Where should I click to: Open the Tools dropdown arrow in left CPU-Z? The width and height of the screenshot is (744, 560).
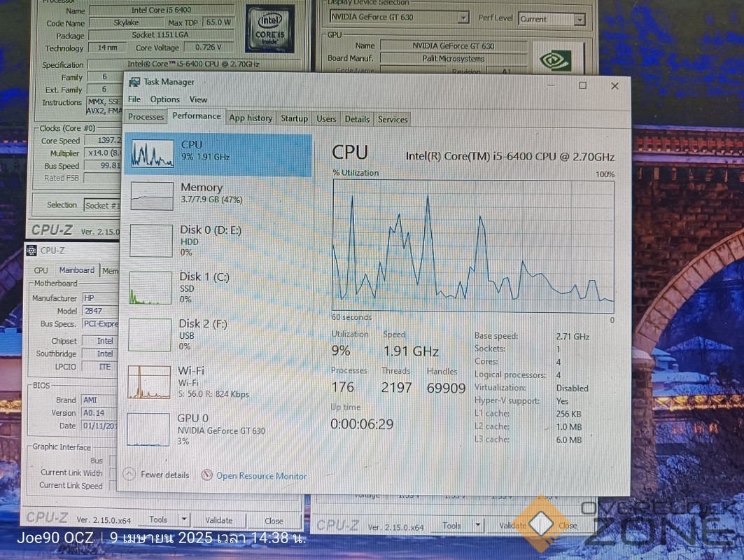click(184, 519)
